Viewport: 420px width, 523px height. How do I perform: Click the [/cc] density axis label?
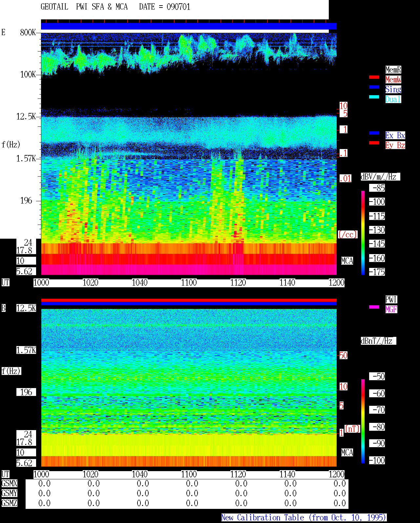tap(347, 235)
